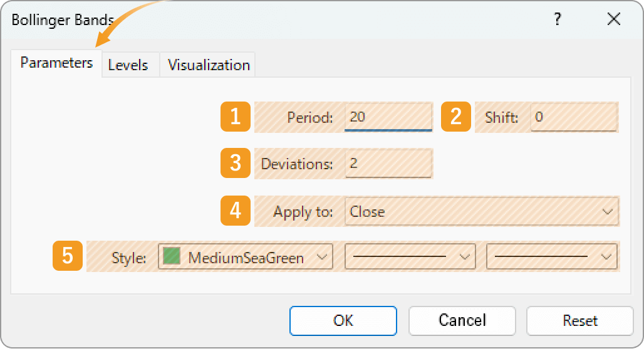
Task: Click the Deviations input field
Action: [388, 164]
